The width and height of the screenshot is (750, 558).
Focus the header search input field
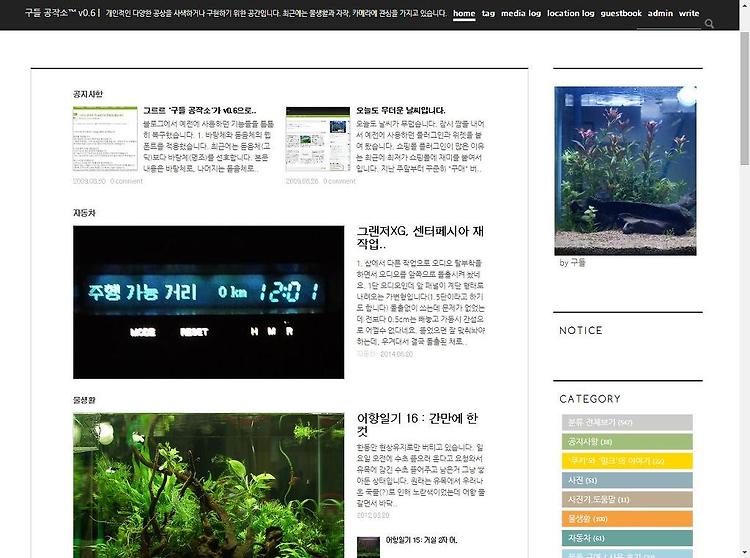669,23
